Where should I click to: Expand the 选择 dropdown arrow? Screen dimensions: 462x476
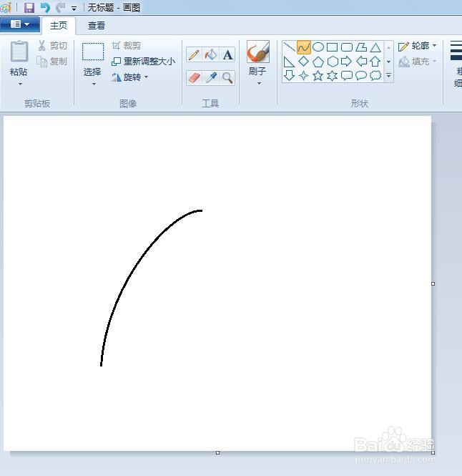pos(94,84)
